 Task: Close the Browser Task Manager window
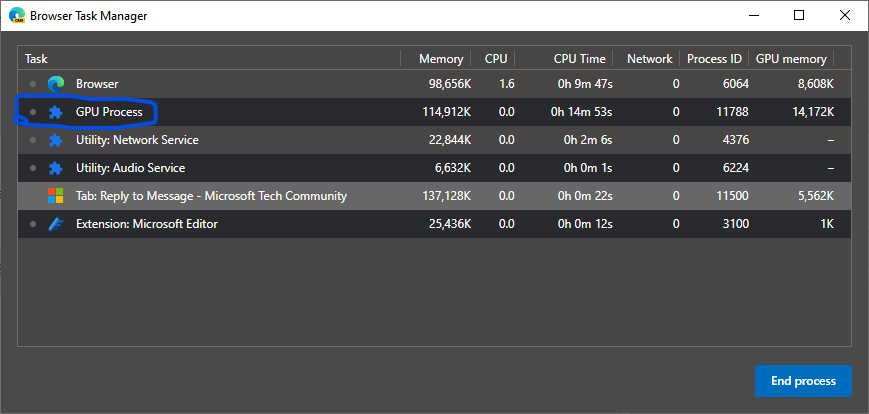(x=844, y=16)
